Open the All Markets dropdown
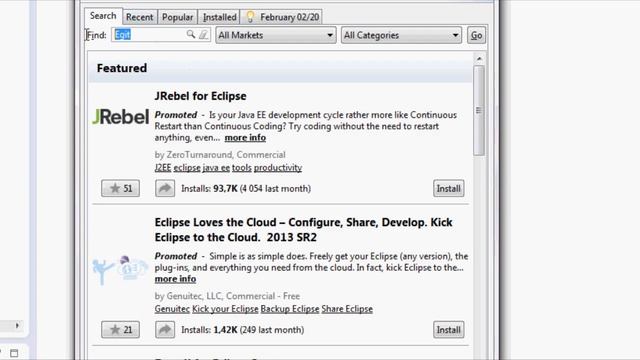The width and height of the screenshot is (640, 360). tap(276, 35)
